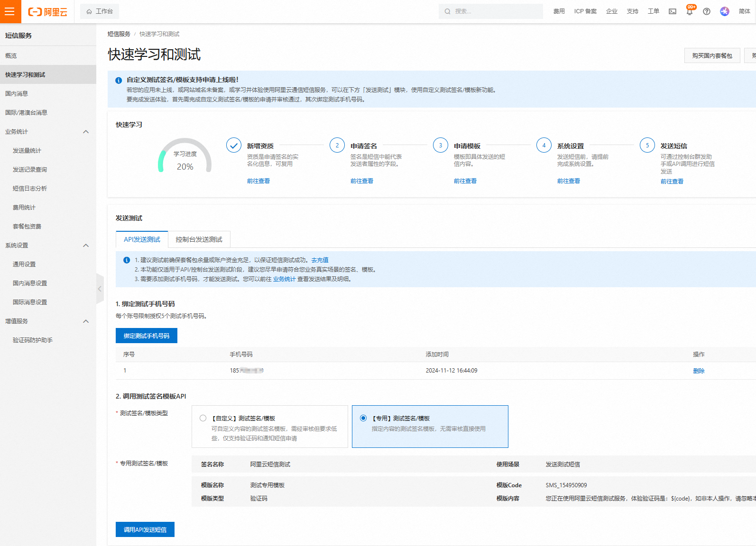The width and height of the screenshot is (756, 546).
Task: Switch to the 控制台发送测试 tab
Action: (x=199, y=239)
